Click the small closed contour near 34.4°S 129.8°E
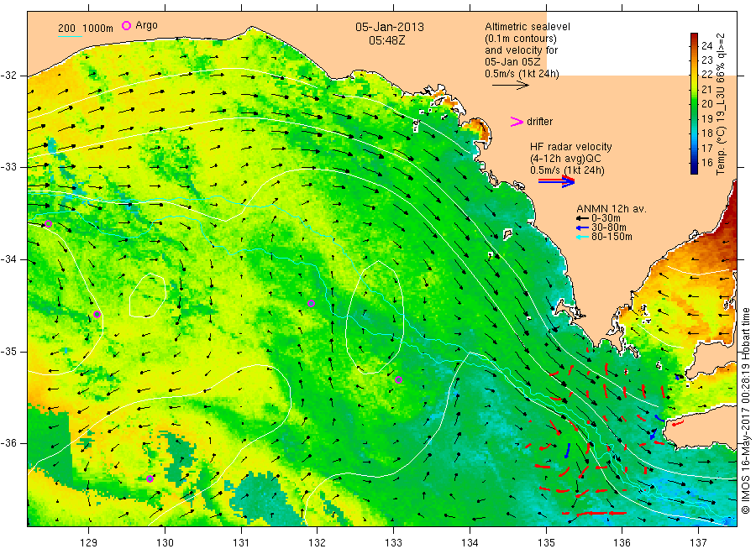 coord(148,295)
